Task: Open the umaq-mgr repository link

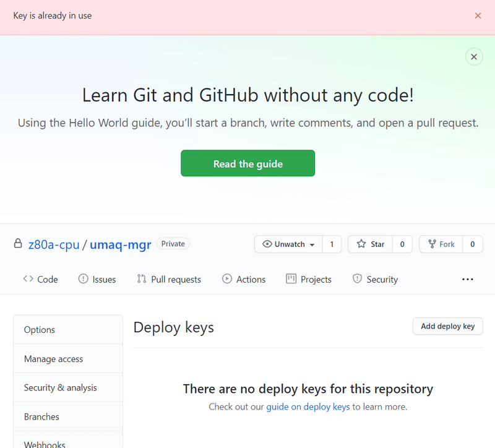Action: pos(120,244)
